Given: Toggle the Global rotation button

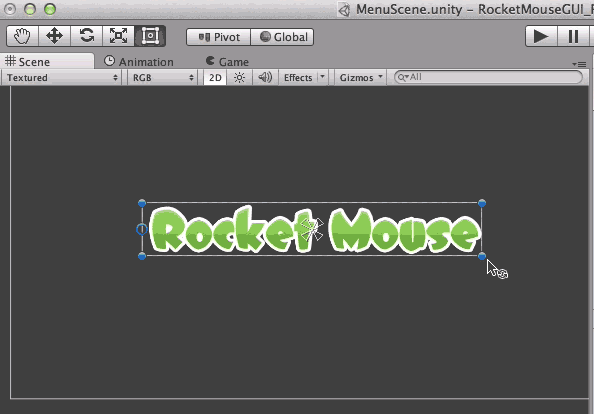Looking at the screenshot, I should pos(282,37).
